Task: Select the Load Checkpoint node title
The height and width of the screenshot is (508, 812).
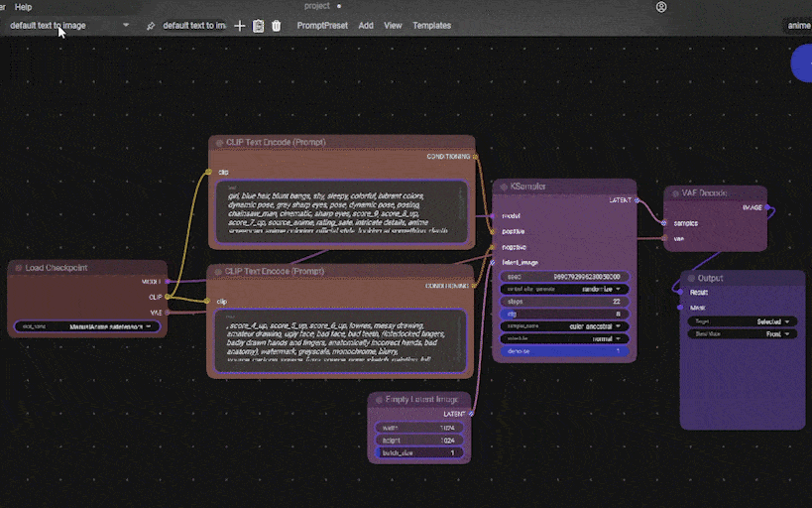Action: 56,268
